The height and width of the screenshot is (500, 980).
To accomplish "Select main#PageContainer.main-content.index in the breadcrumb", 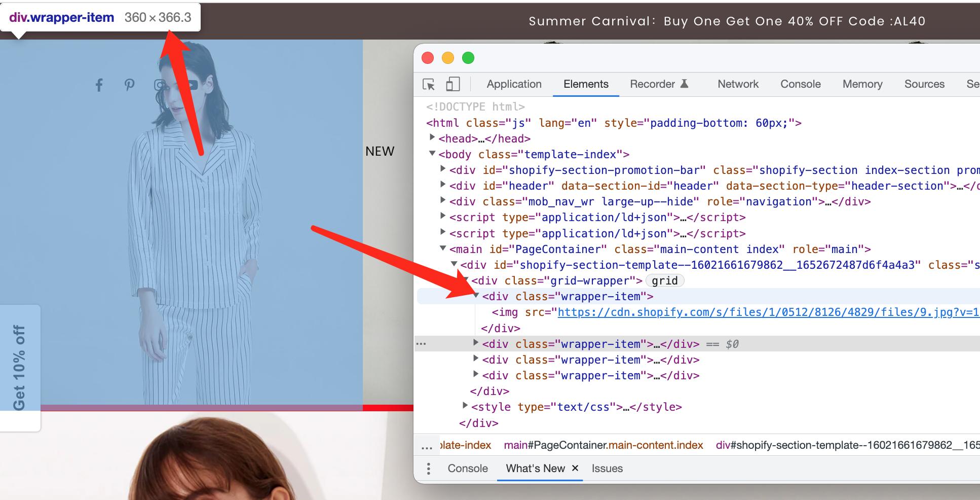I will click(603, 445).
